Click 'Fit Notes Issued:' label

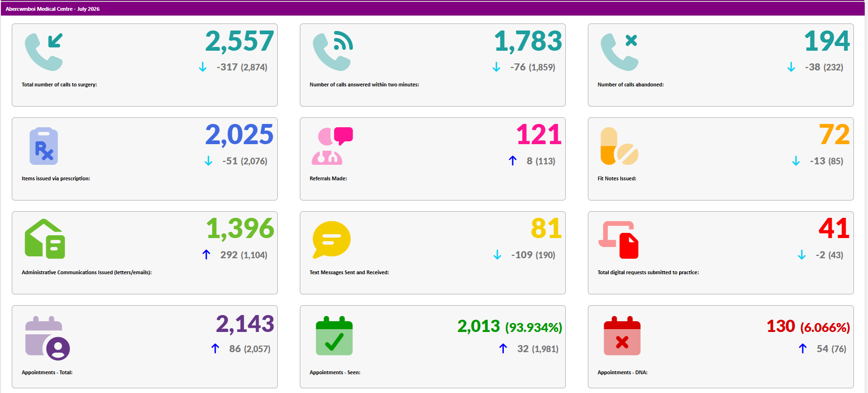coord(617,178)
